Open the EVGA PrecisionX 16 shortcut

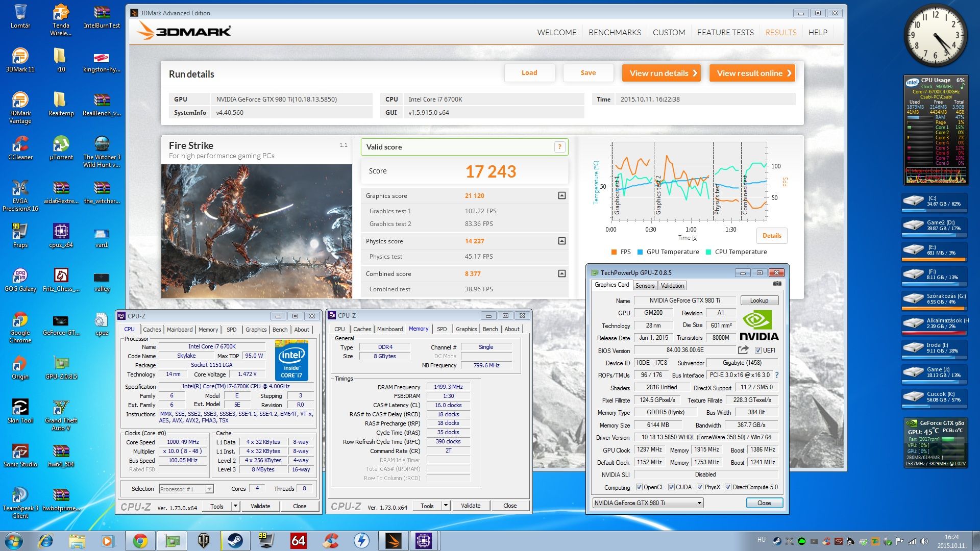coord(20,195)
